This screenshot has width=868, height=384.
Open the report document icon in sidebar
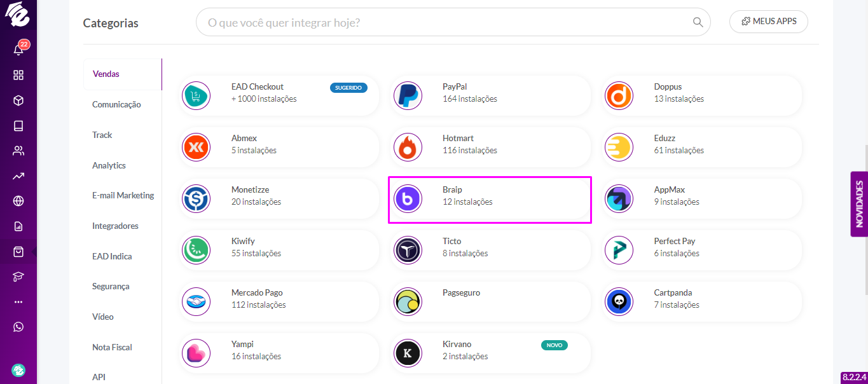18,226
